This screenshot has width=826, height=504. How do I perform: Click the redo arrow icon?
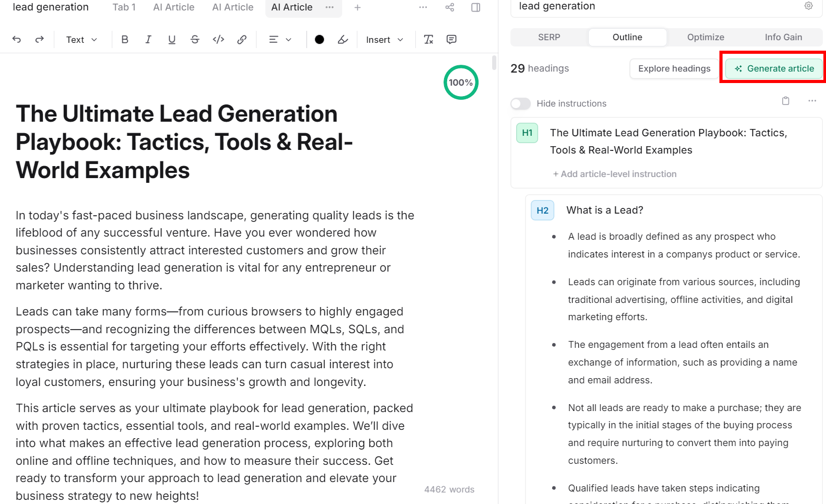(x=40, y=39)
